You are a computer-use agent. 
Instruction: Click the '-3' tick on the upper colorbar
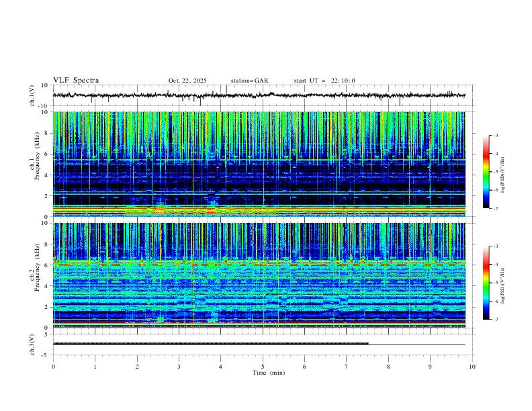click(496, 135)
